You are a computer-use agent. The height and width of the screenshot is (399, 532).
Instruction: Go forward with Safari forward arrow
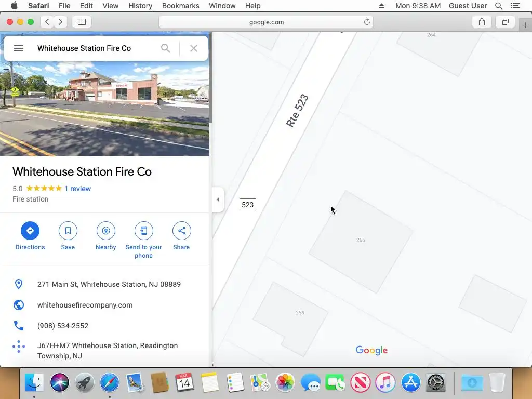pyautogui.click(x=60, y=22)
